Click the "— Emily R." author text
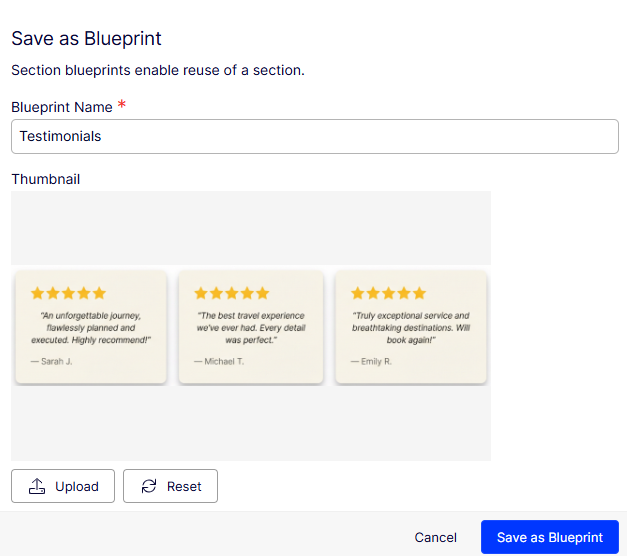This screenshot has height=556, width=627. coord(371,362)
